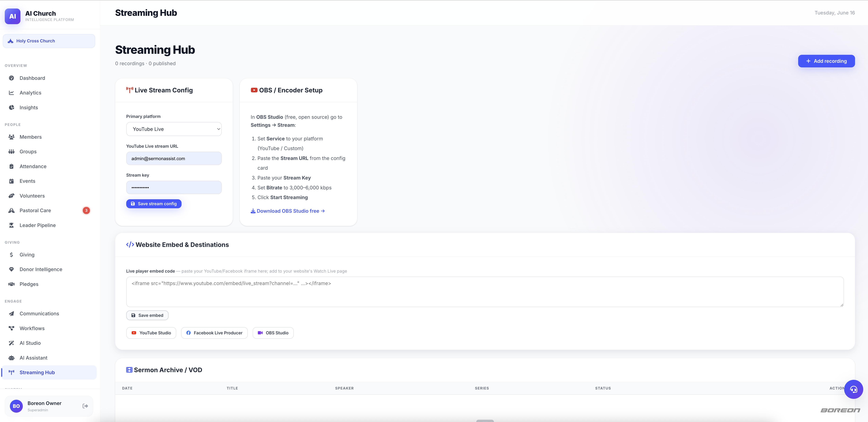
Task: Focus the YouTube Live stream URL field
Action: point(174,158)
